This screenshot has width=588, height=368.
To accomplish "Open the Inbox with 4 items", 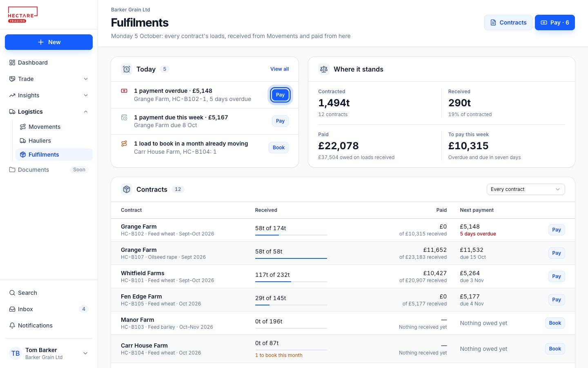I will click(49, 309).
